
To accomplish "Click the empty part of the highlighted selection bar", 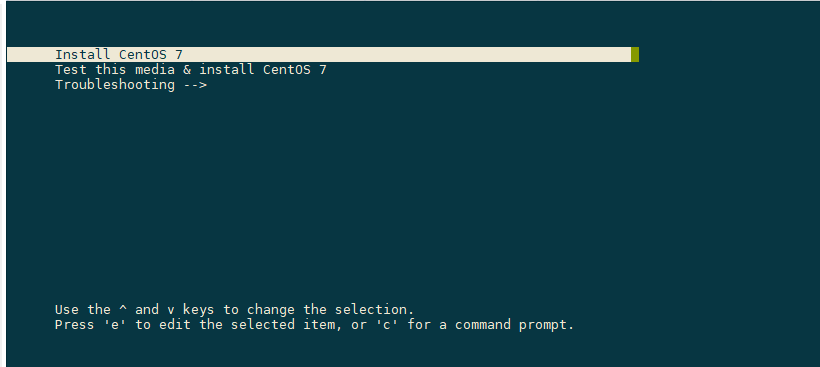I will tap(408, 54).
